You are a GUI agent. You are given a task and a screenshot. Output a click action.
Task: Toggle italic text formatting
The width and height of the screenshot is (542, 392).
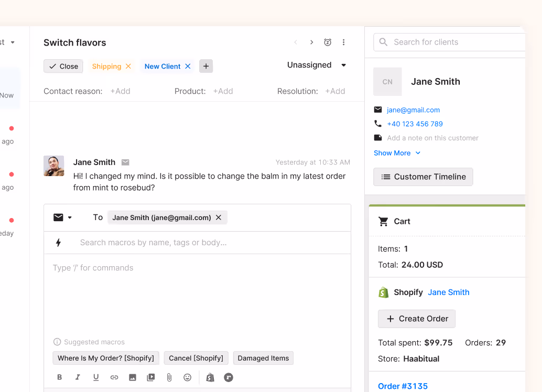point(78,377)
